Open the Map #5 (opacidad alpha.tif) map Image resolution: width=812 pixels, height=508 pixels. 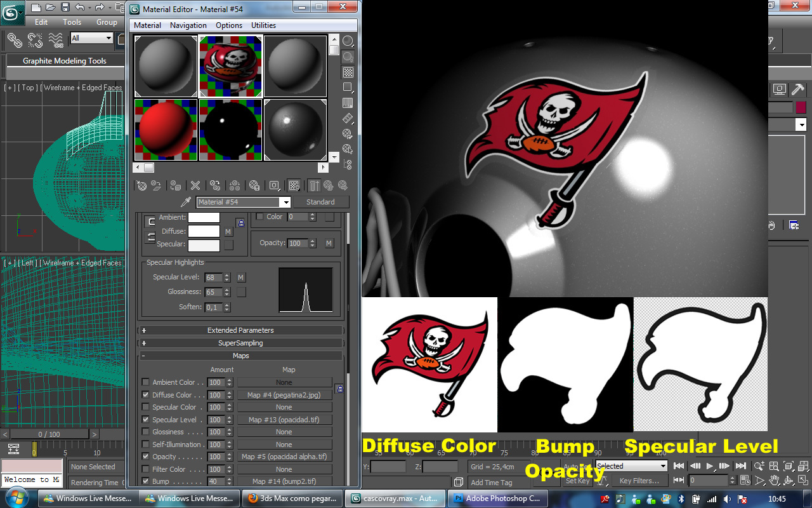tap(284, 457)
